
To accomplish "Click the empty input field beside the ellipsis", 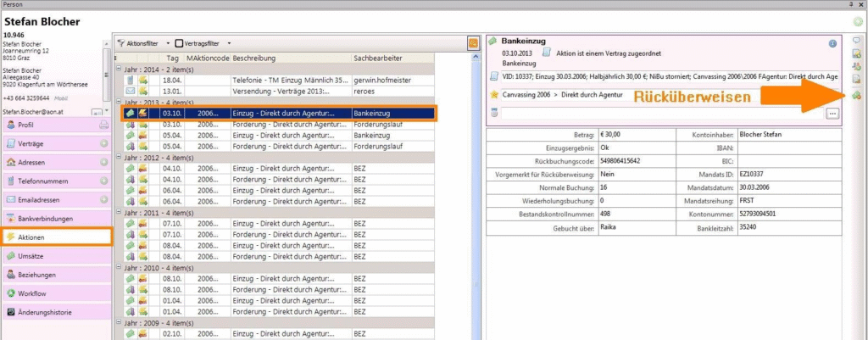I will tap(663, 114).
